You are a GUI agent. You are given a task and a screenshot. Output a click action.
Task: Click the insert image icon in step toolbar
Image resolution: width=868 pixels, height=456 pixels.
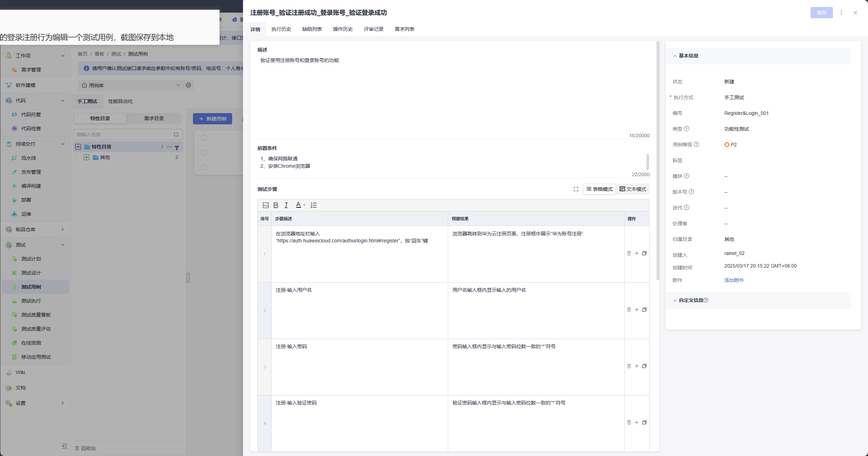coord(265,205)
